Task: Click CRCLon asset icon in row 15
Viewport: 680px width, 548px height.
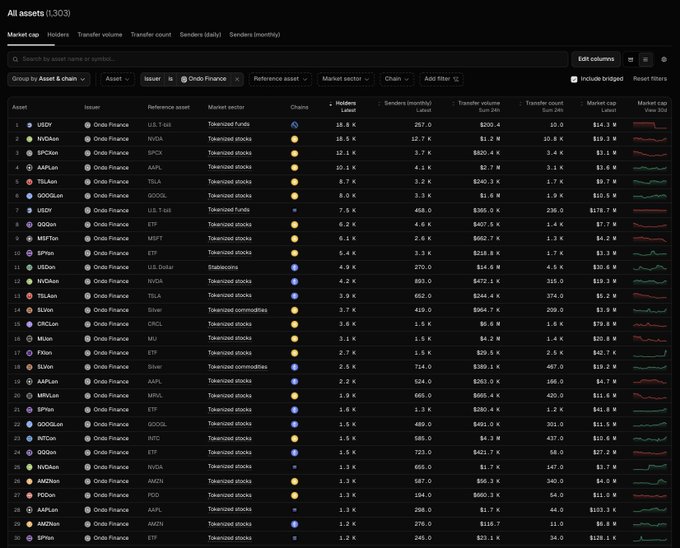Action: click(x=29, y=324)
